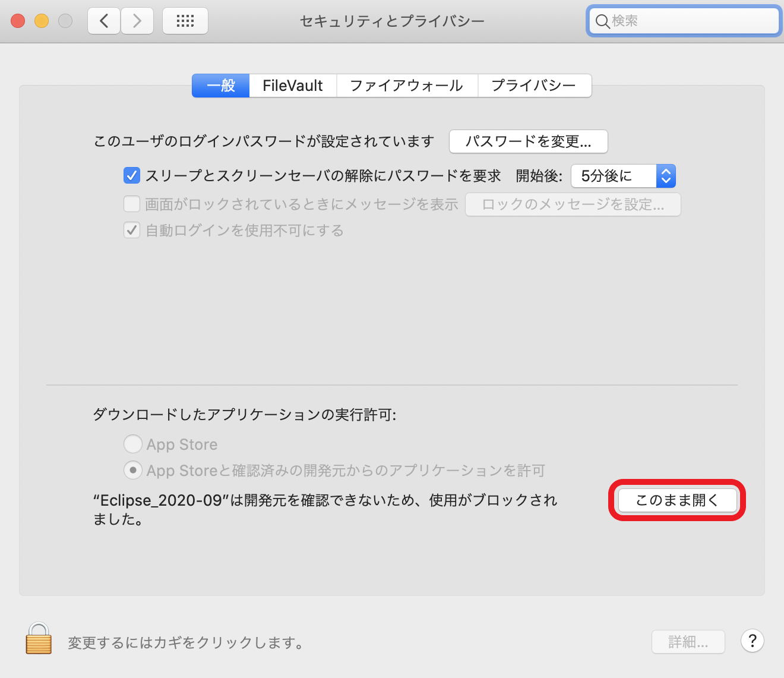Image resolution: width=784 pixels, height=678 pixels.
Task: Switch to the ファイアウォール tab
Action: click(x=407, y=86)
